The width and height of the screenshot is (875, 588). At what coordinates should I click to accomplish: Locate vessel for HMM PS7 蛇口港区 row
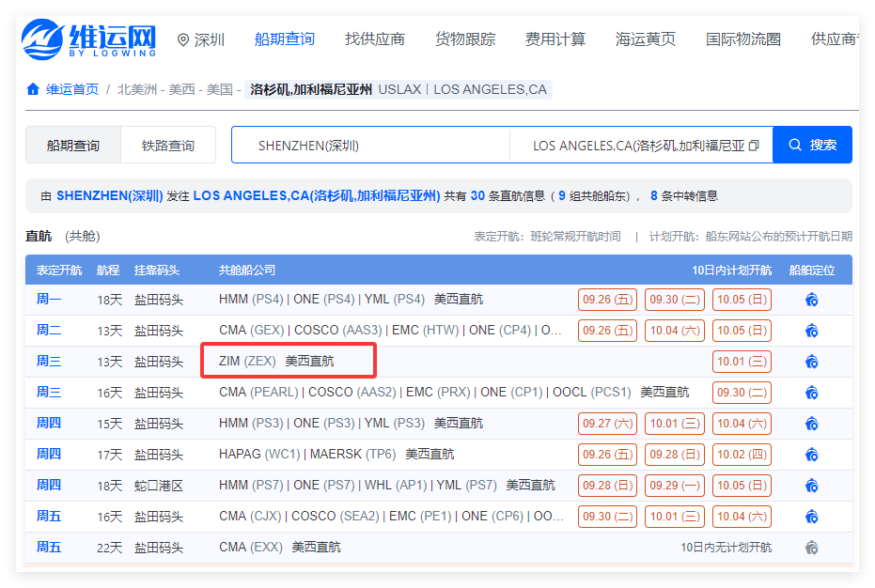coord(811,486)
